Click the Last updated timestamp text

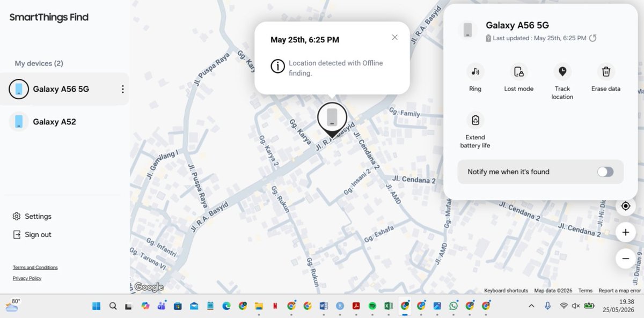(x=539, y=38)
